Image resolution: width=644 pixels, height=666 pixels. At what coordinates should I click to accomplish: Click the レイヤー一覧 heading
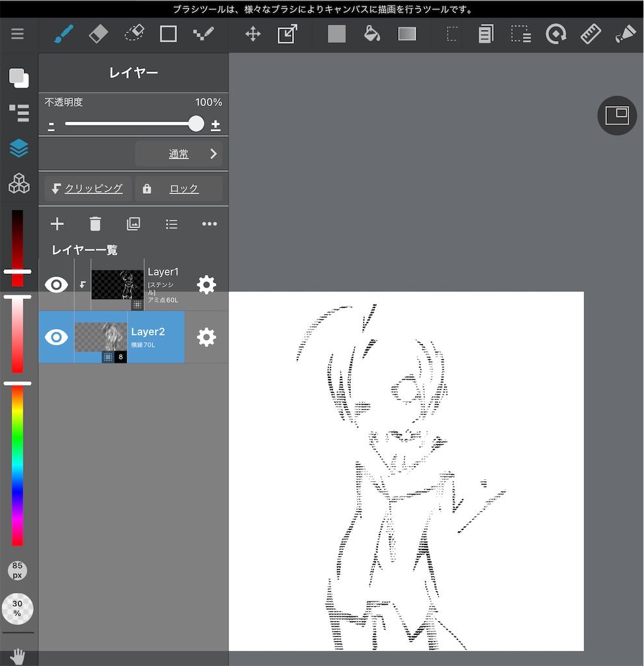[85, 250]
